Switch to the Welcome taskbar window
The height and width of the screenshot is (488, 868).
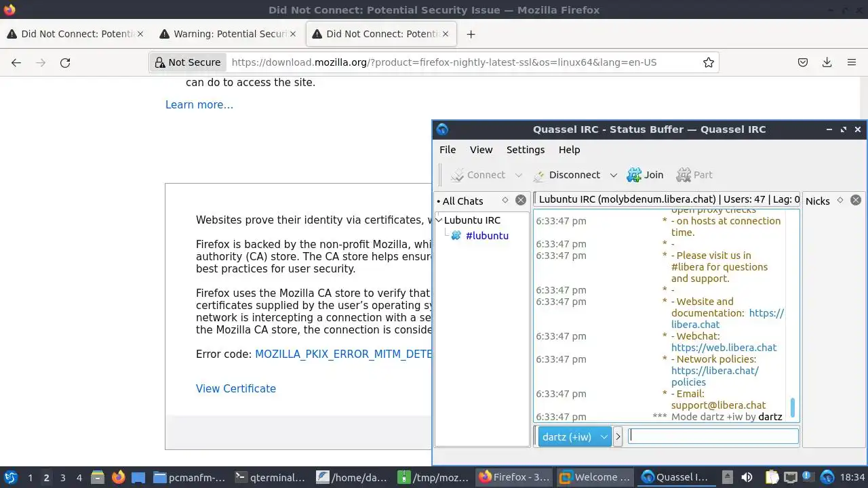pos(595,477)
